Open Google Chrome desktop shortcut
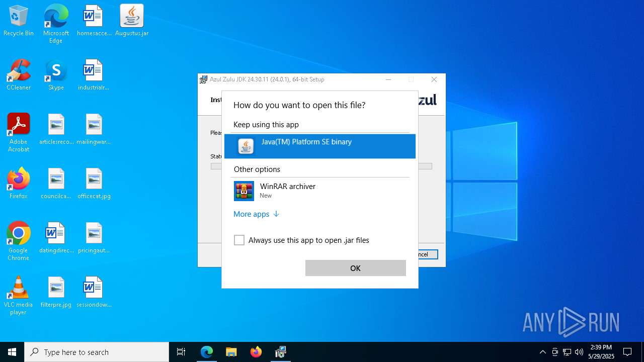 pos(19,242)
